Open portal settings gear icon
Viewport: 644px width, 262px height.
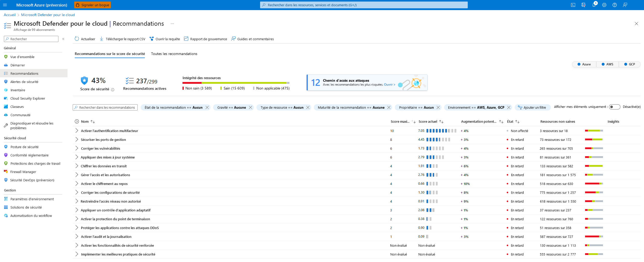[604, 5]
